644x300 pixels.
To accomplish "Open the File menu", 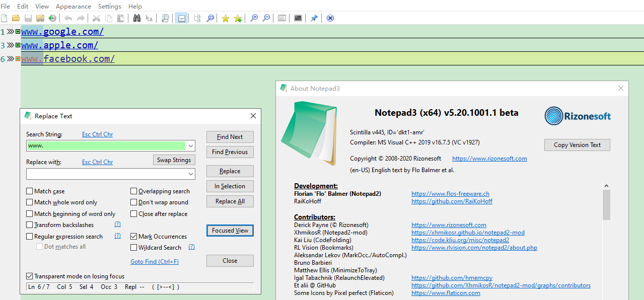I will (x=6, y=6).
